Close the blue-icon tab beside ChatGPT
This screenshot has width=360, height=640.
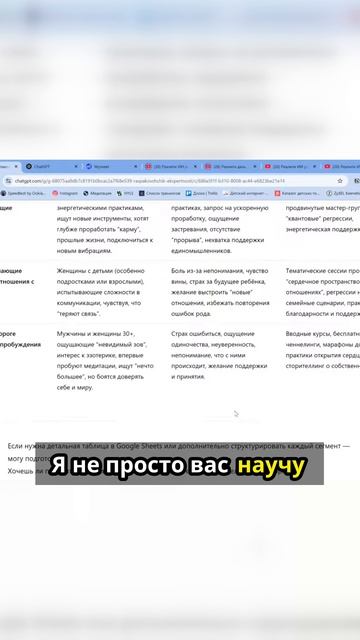(136, 167)
